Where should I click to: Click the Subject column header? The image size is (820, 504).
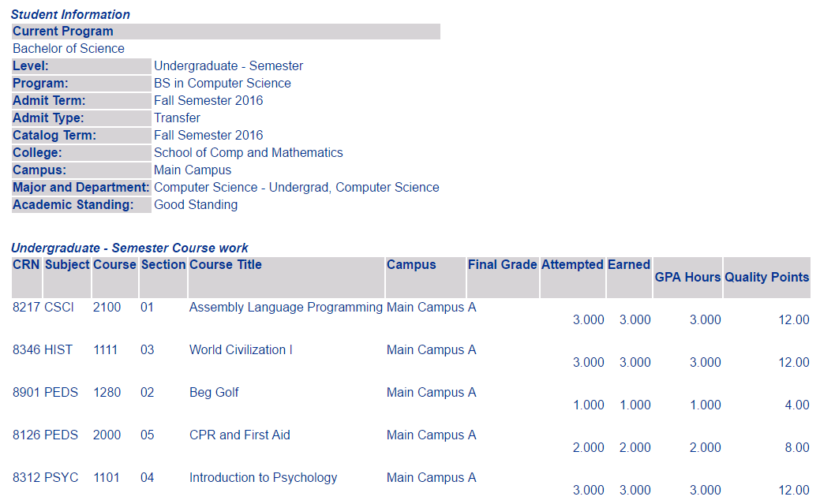pyautogui.click(x=67, y=264)
